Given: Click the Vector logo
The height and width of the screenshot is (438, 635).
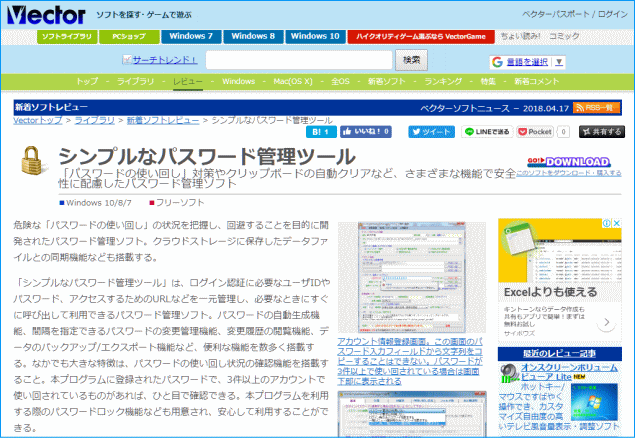Looking at the screenshot, I should click(46, 15).
